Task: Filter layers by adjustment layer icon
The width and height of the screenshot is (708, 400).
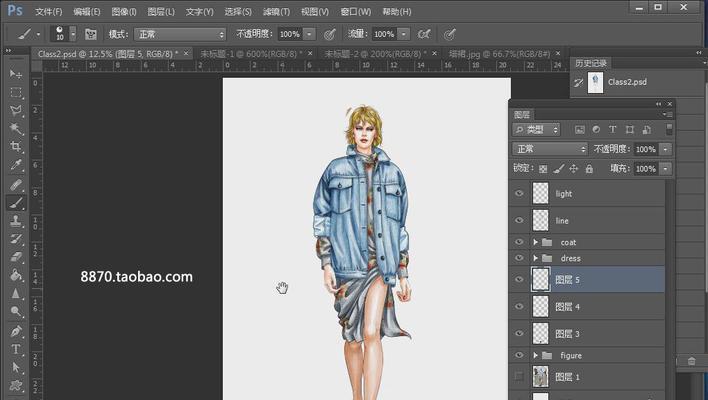Action: [596, 130]
